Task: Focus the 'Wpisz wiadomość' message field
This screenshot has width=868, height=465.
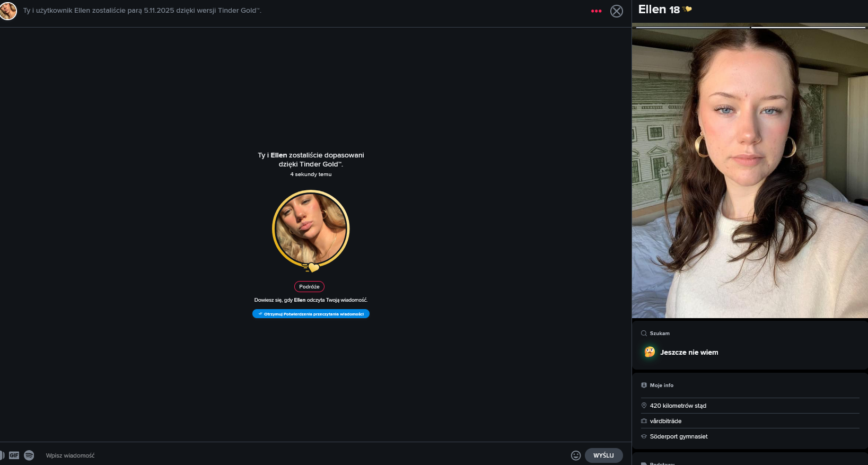Action: point(305,455)
